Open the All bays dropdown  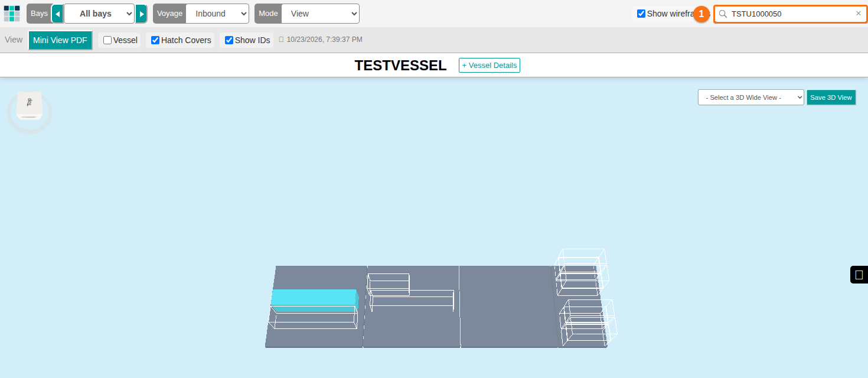pos(99,14)
